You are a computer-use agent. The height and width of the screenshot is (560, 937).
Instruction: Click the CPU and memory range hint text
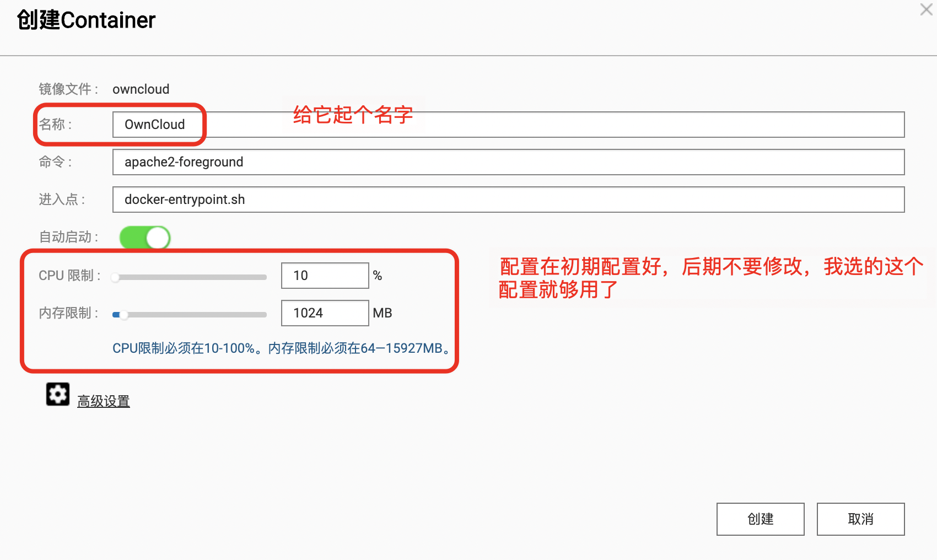[x=282, y=348]
